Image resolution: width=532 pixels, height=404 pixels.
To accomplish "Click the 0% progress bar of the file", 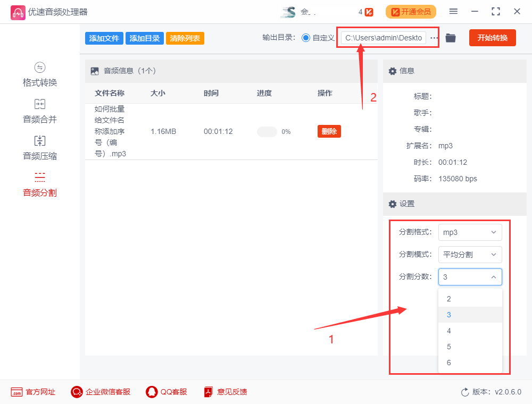I will [267, 131].
